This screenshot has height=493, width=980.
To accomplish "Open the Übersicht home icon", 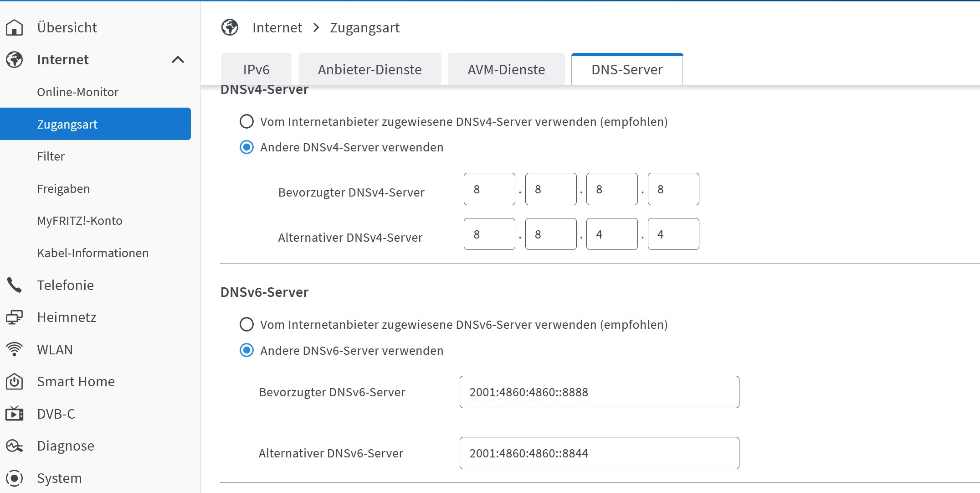I will pos(15,27).
